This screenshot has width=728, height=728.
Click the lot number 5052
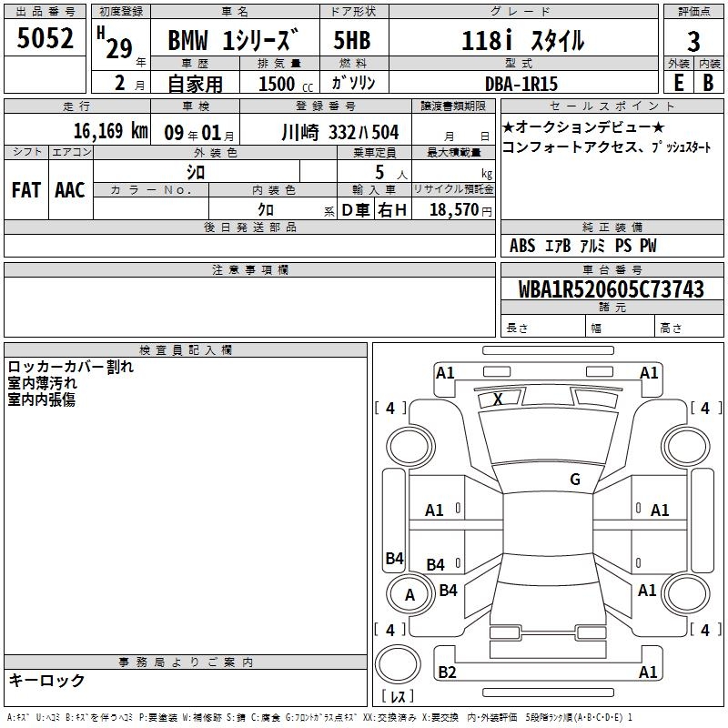point(45,40)
